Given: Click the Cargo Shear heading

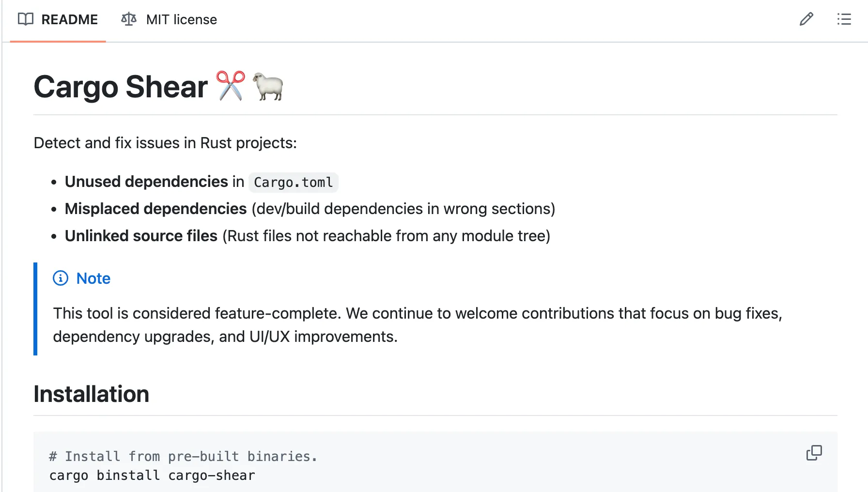Looking at the screenshot, I should 119,87.
